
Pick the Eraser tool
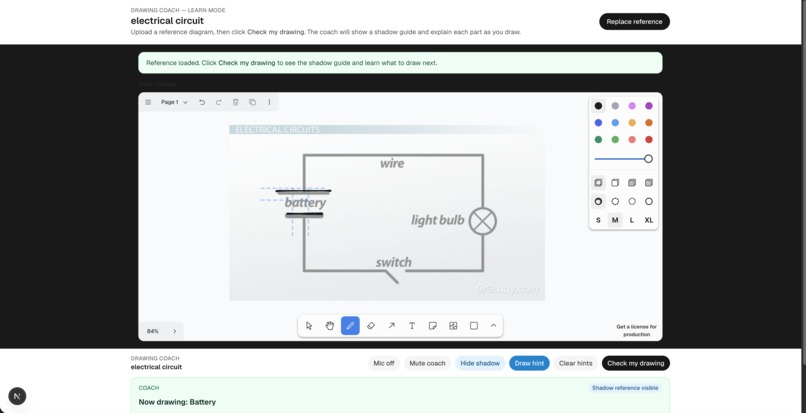371,326
